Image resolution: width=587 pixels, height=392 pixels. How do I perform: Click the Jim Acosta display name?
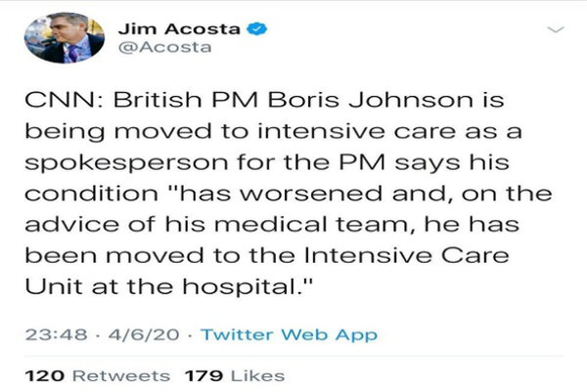pos(179,28)
